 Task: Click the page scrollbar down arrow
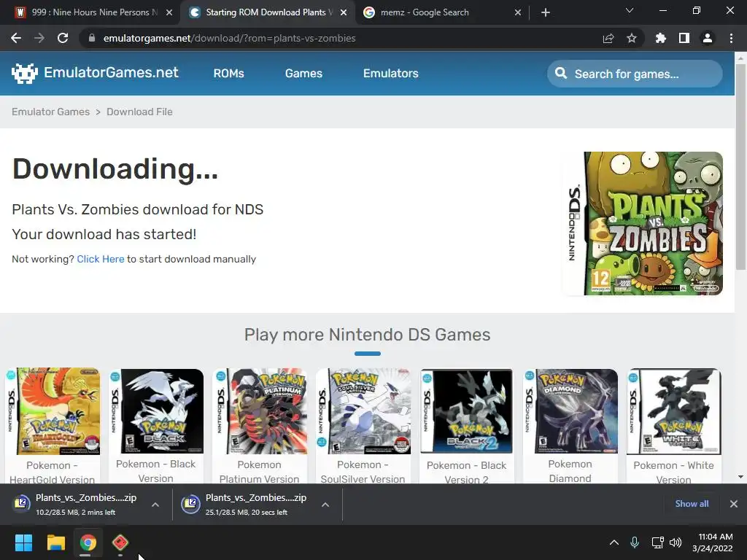click(740, 477)
